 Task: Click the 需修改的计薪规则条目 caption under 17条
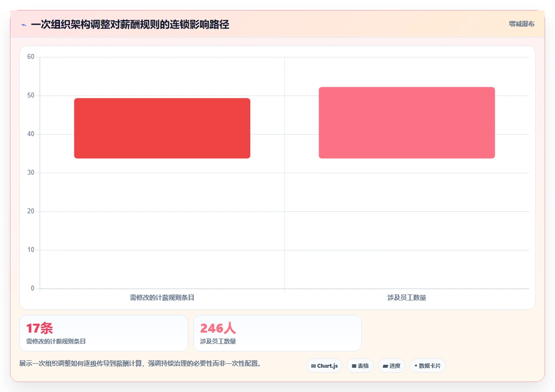point(56,342)
